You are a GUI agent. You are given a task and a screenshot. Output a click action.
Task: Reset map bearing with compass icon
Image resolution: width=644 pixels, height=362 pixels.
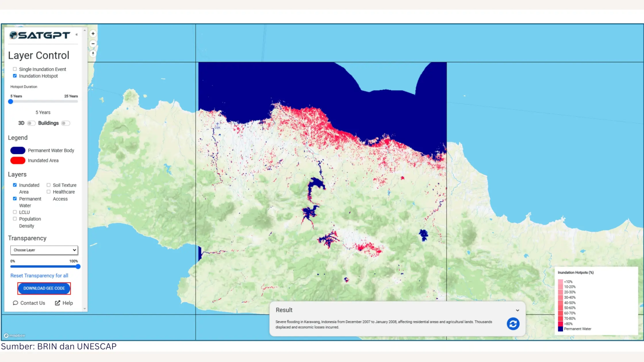[x=93, y=53]
